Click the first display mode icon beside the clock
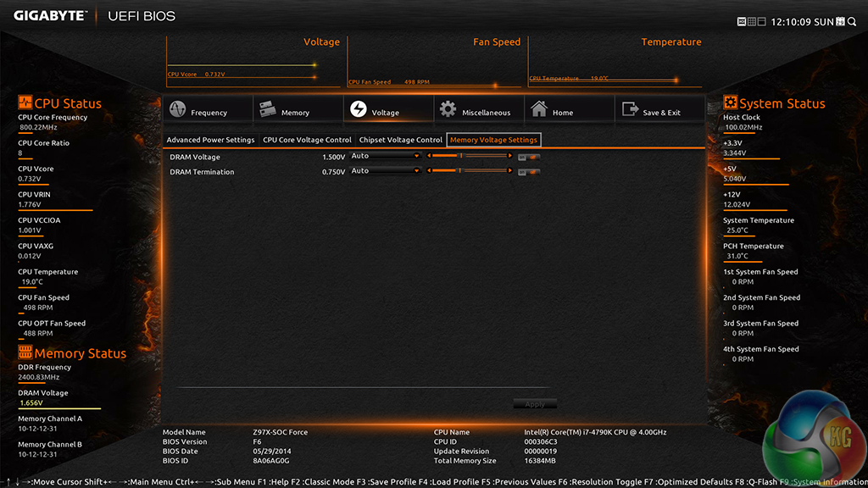The height and width of the screenshot is (488, 868). [x=742, y=21]
